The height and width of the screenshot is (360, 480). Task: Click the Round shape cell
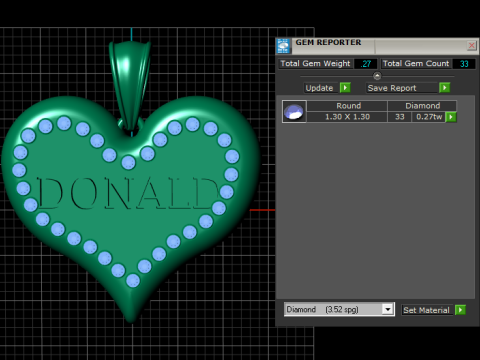[347, 106]
